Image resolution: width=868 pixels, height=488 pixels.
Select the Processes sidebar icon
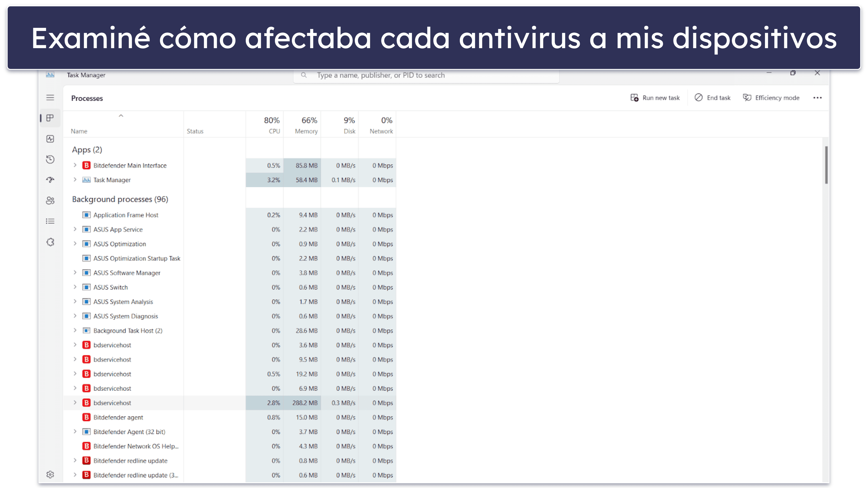tap(50, 118)
